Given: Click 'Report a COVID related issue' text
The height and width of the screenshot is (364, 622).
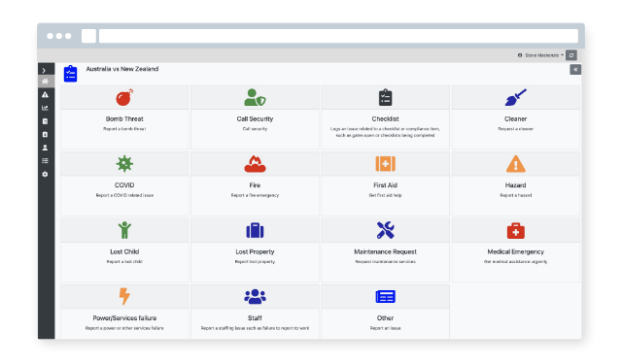Looking at the screenshot, I should point(124,195).
